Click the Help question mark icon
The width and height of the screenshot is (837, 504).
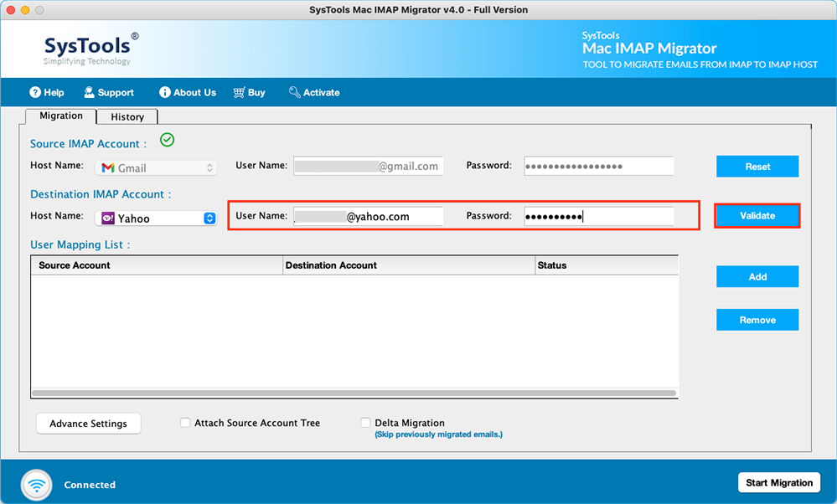pyautogui.click(x=35, y=92)
